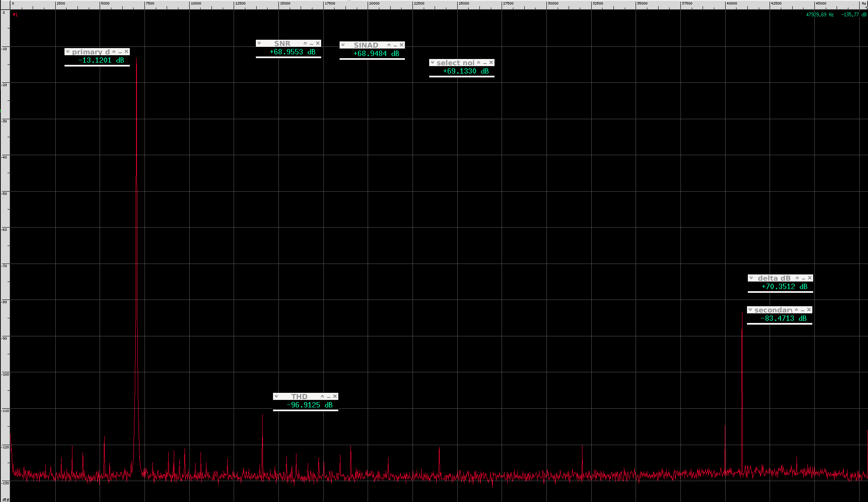Screen dimensions: 868x502
Task: Open the SNR readout dropdown menu arrow
Action: (259, 44)
